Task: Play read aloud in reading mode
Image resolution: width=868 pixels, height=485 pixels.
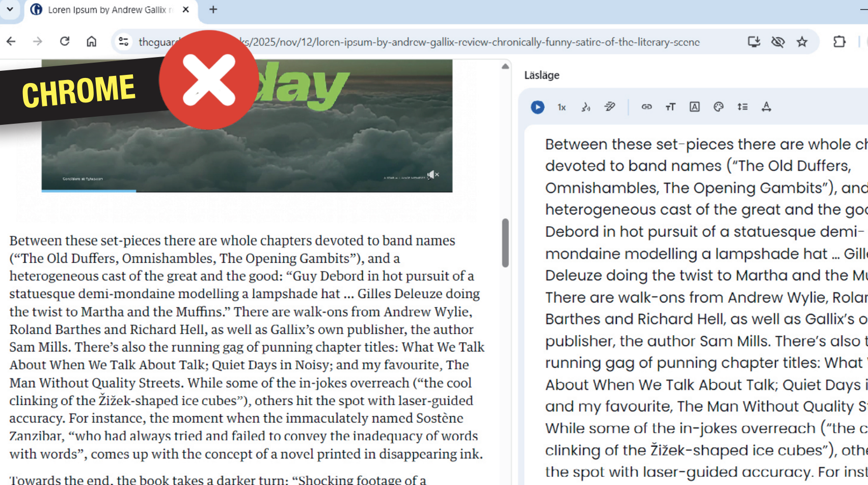Action: [537, 107]
